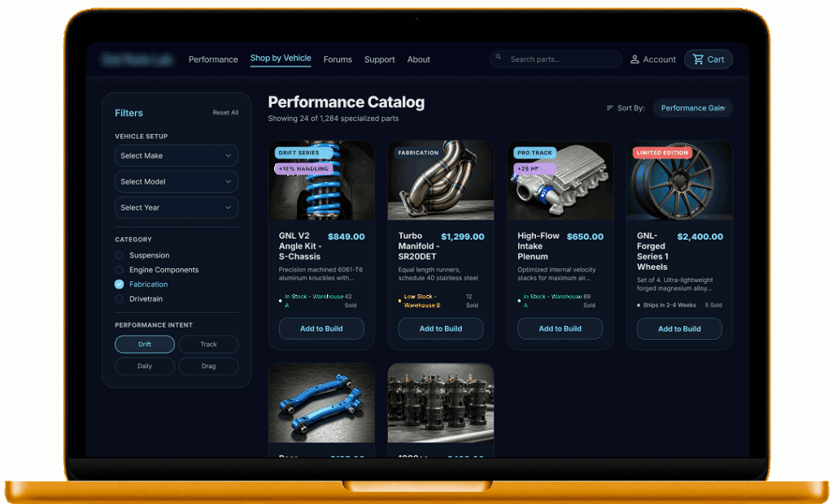Click the Account person icon
The width and height of the screenshot is (833, 504).
pos(635,59)
